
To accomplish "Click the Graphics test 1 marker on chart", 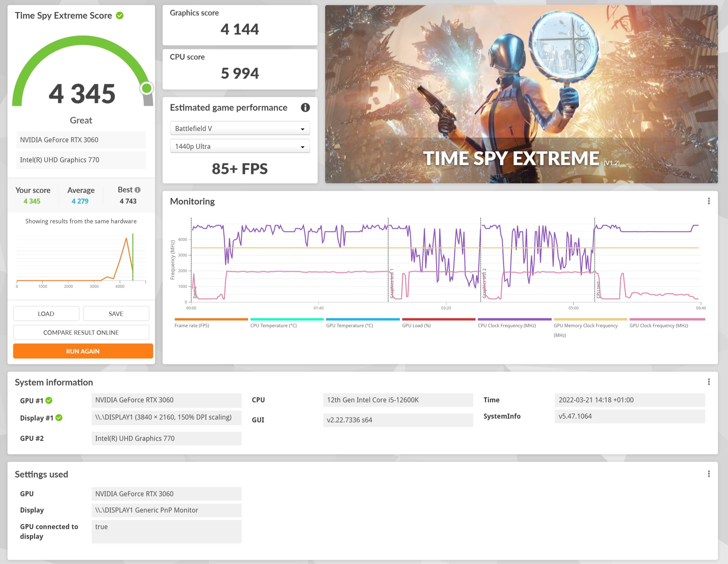I will coord(392,283).
